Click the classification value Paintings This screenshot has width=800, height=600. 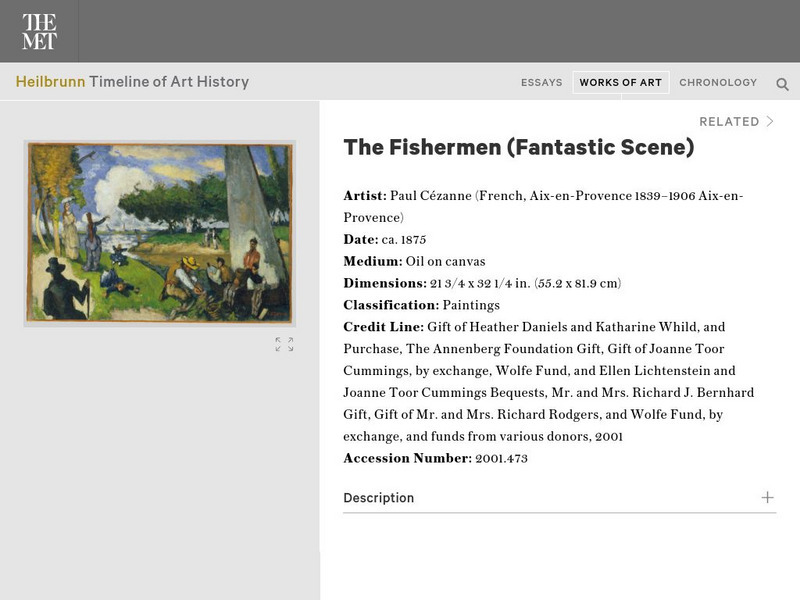click(470, 305)
